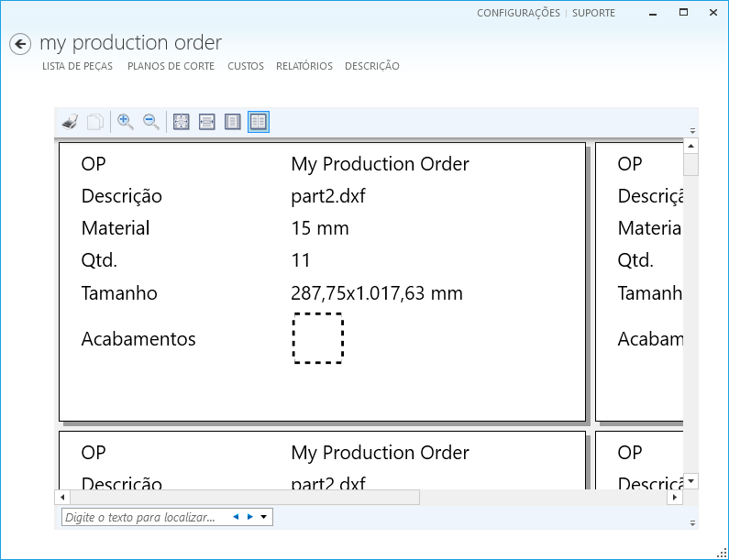Click the '15 mm' material value
The width and height of the screenshot is (729, 560).
(x=320, y=228)
